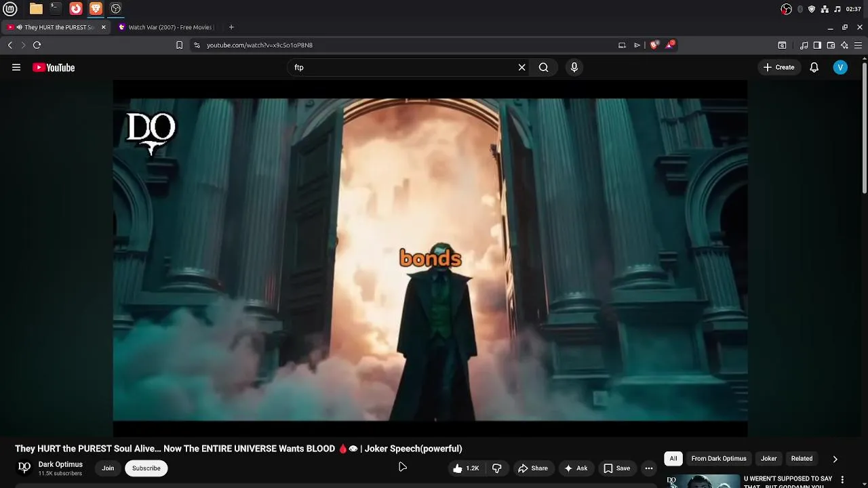The image size is (868, 488).
Task: Open Dark Optimus channel avatar
Action: coord(24,468)
